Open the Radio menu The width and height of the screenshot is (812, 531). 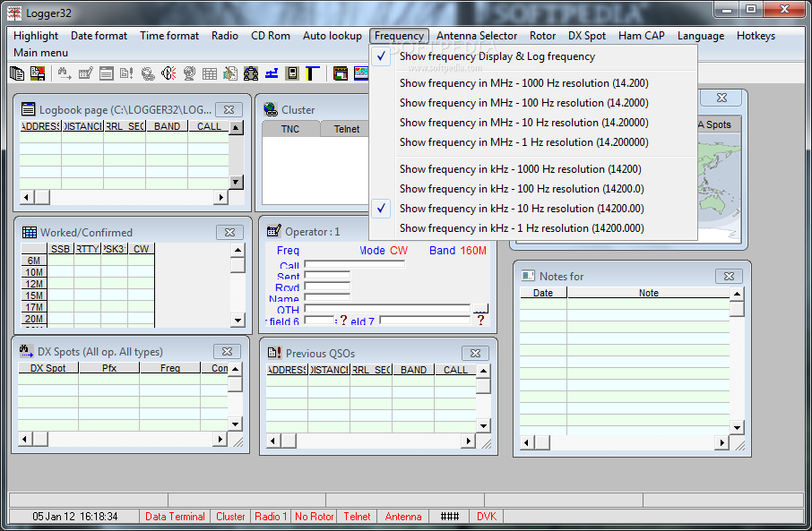[x=225, y=36]
